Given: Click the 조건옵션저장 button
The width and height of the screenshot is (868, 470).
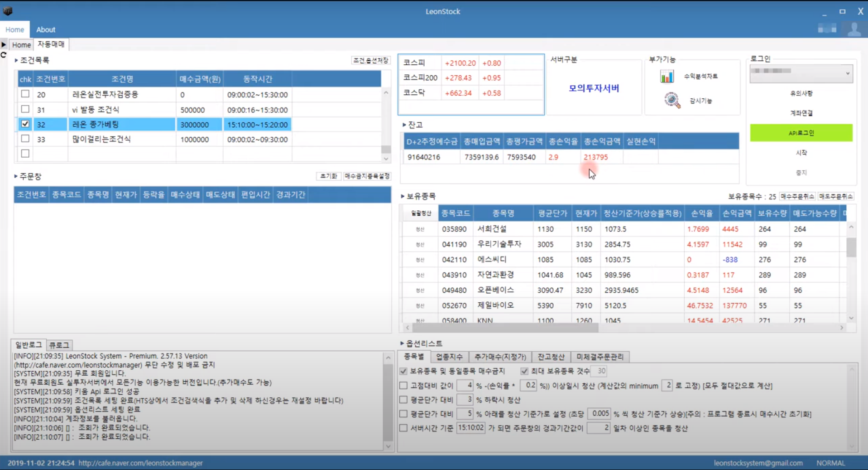Looking at the screenshot, I should click(x=371, y=60).
